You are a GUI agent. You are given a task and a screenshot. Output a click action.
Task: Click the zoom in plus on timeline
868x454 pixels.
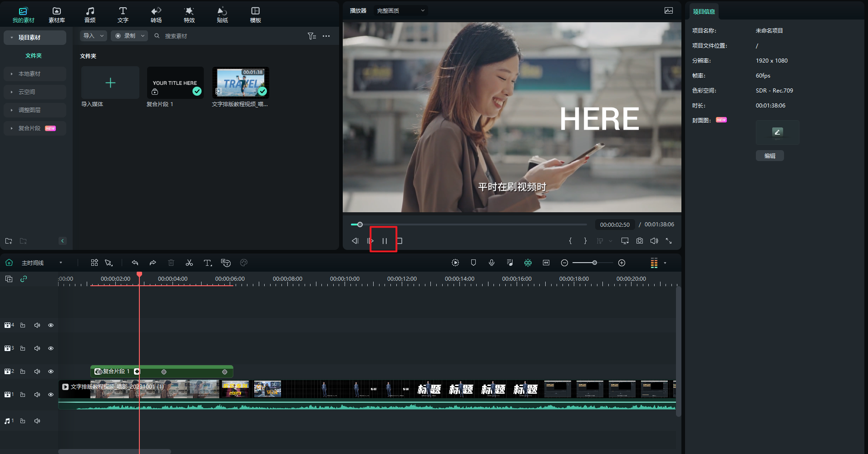click(x=622, y=263)
